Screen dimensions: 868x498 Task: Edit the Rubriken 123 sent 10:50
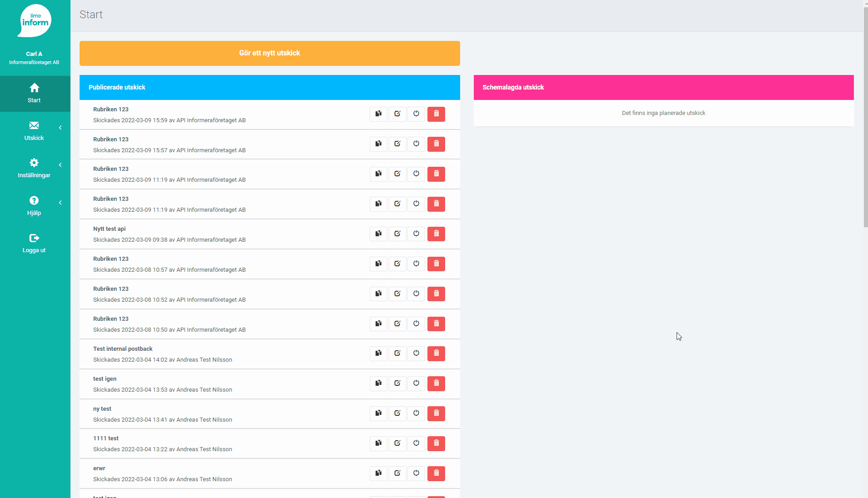click(x=397, y=324)
